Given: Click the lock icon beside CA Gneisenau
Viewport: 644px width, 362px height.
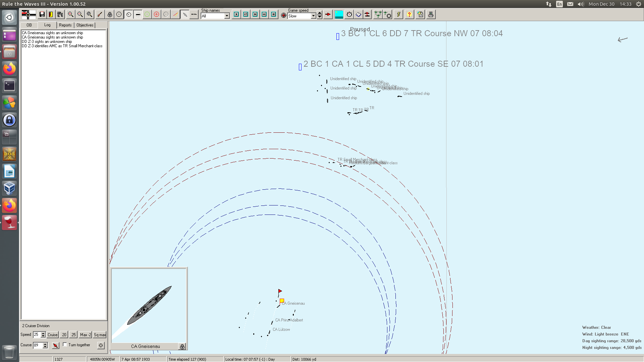Looking at the screenshot, I should pos(182,347).
